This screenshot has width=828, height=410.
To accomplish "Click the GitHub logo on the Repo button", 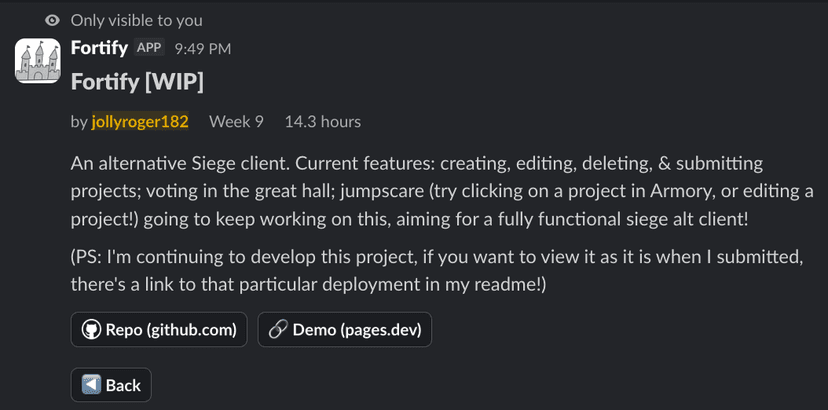I will pos(91,330).
